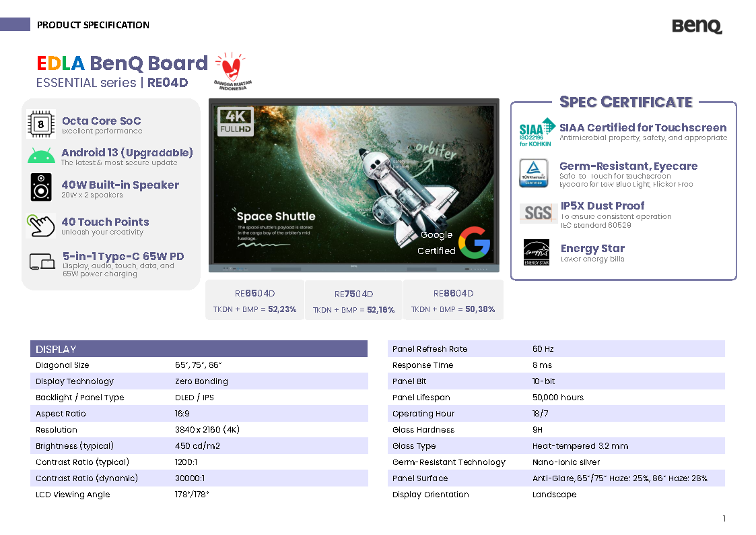756x535 pixels.
Task: Click 'TKDN + BMP = 52,23%' text
Action: pos(254,309)
